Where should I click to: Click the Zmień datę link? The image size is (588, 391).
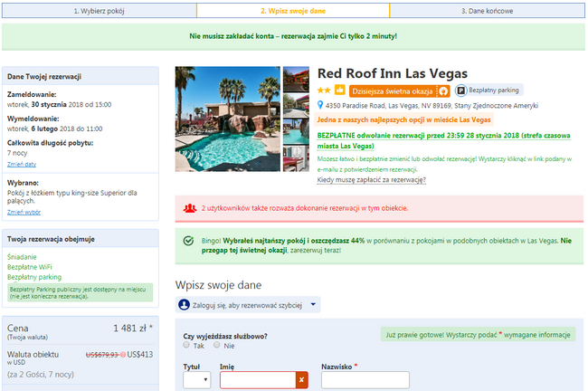click(22, 165)
